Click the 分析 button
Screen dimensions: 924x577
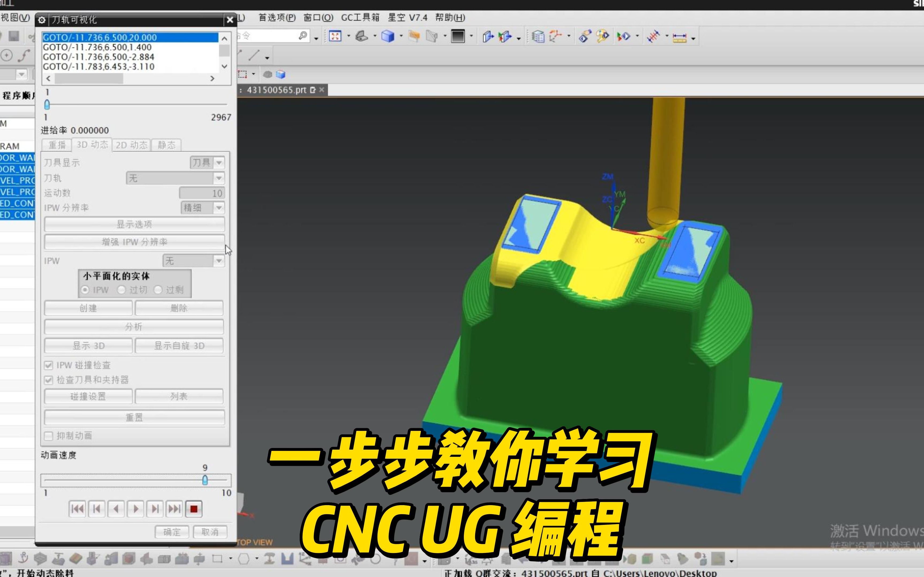point(134,327)
